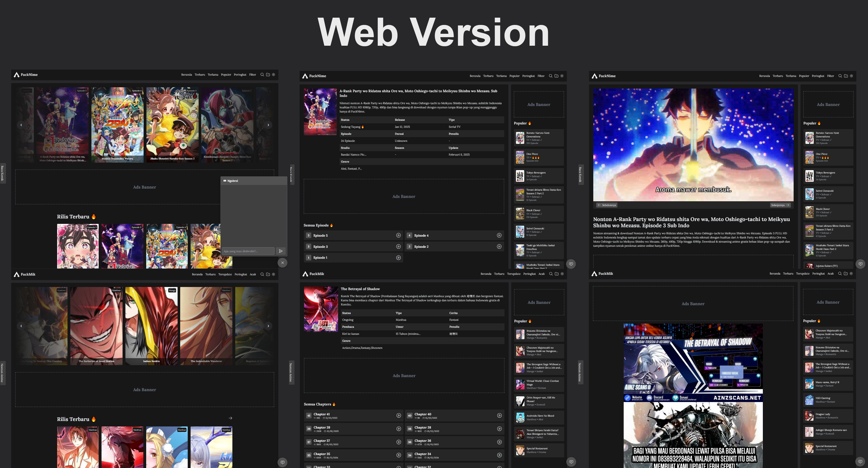Click Sebelumnya button under the video player
The width and height of the screenshot is (868, 468).
click(607, 205)
